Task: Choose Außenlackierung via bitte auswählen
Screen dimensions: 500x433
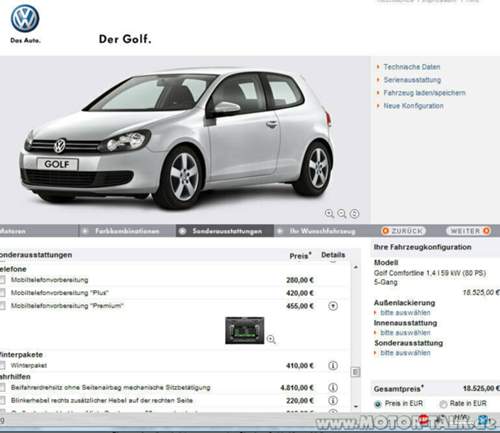Action: (405, 313)
